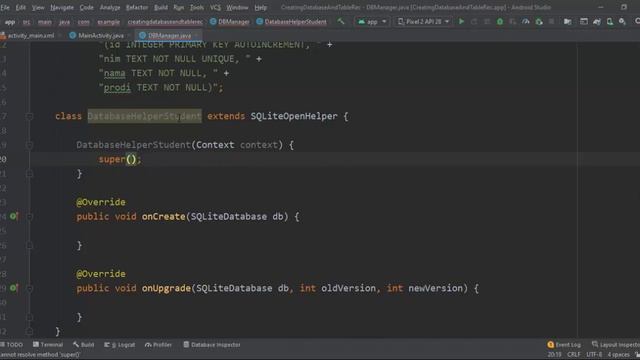Open the Pixel 2 API 28 device dropdown
This screenshot has width=640, height=360.
point(423,22)
